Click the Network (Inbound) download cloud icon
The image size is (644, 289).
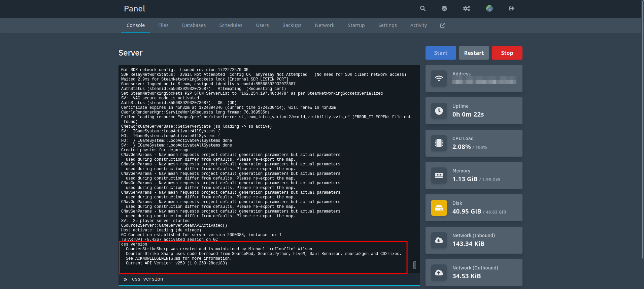pyautogui.click(x=439, y=240)
